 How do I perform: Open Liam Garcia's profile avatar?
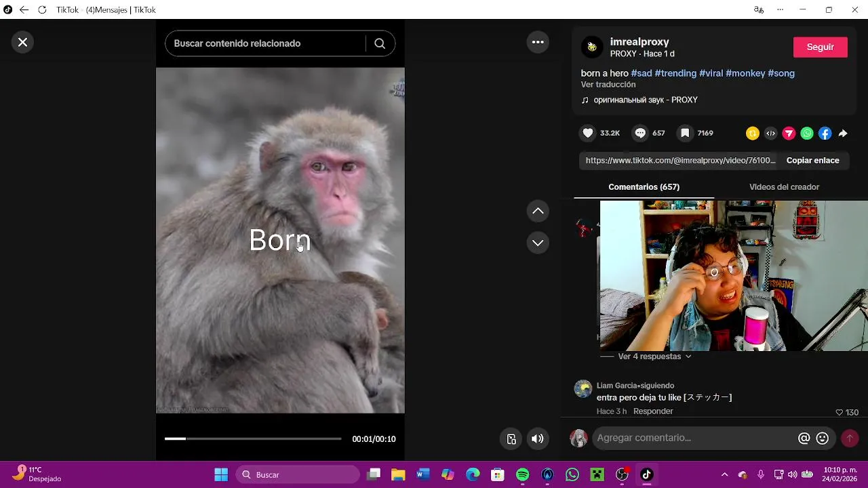583,389
